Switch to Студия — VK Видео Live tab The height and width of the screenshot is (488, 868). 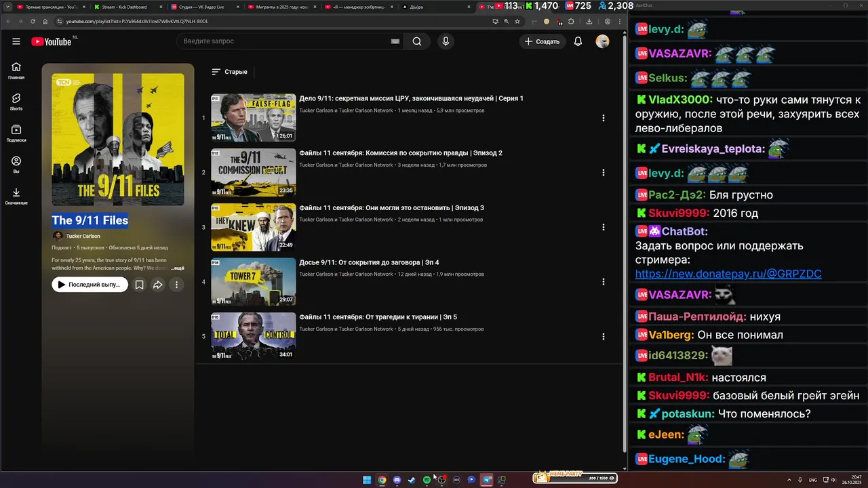[x=204, y=7]
